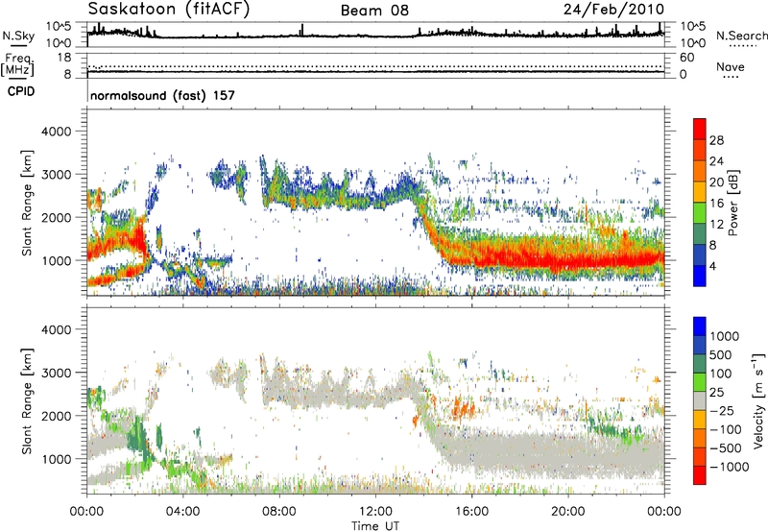Click the 16:00 time tick label
This screenshot has height=532, width=768.
coord(471,512)
